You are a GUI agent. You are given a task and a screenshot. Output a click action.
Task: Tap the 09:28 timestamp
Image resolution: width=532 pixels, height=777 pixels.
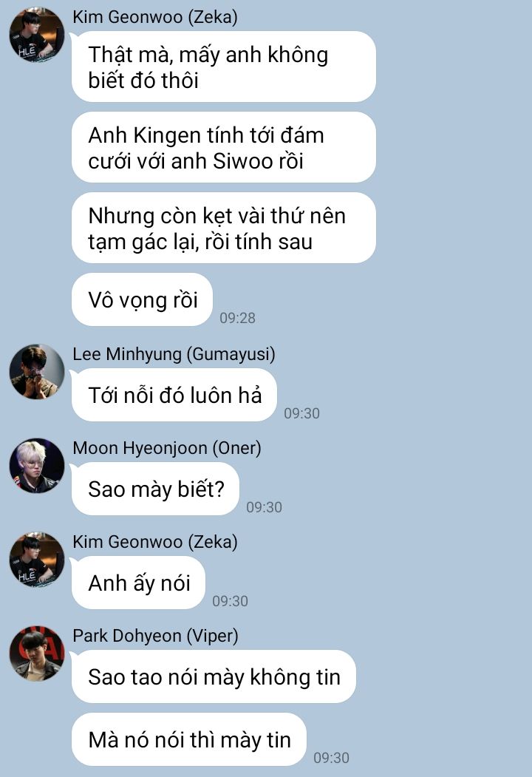pos(238,318)
